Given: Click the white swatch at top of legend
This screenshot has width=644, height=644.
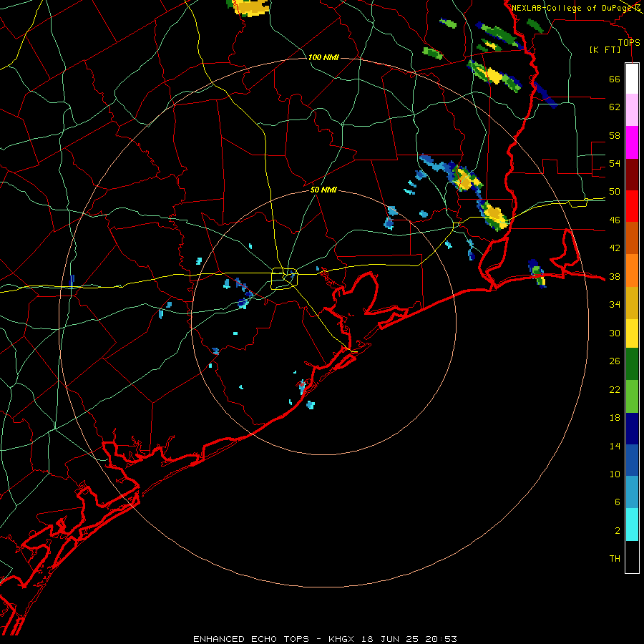Looking at the screenshot, I should (632, 79).
